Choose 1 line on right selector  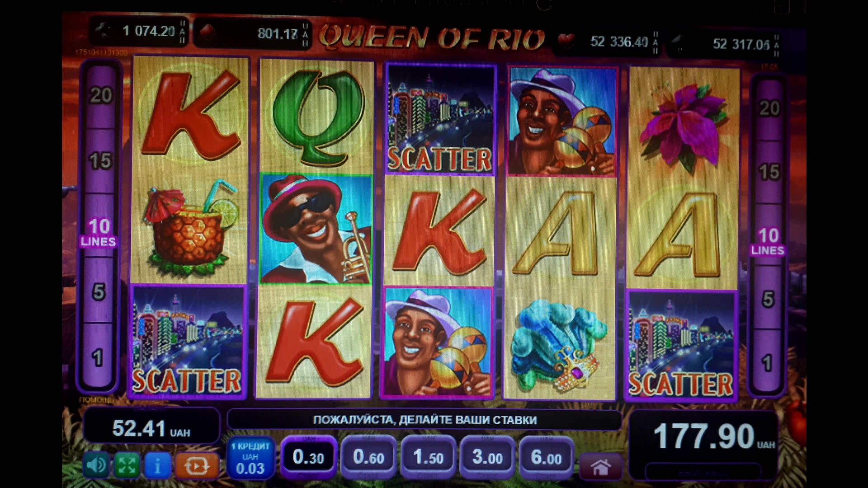(767, 363)
